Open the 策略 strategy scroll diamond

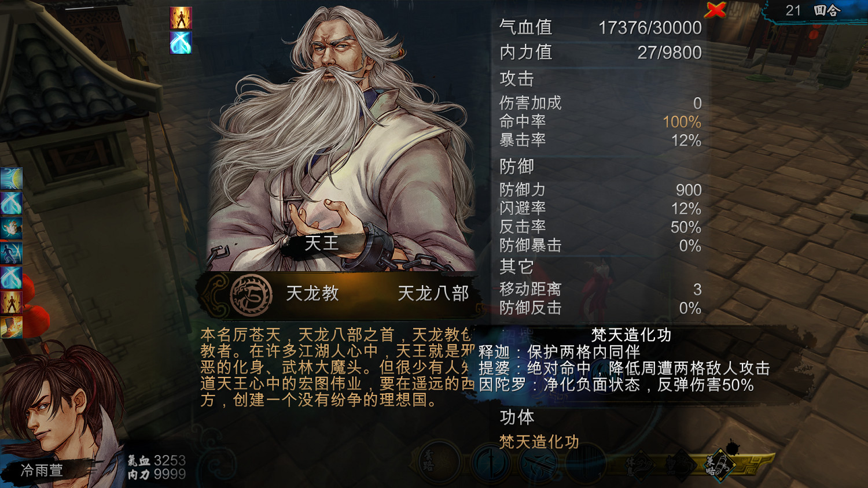coord(720,465)
